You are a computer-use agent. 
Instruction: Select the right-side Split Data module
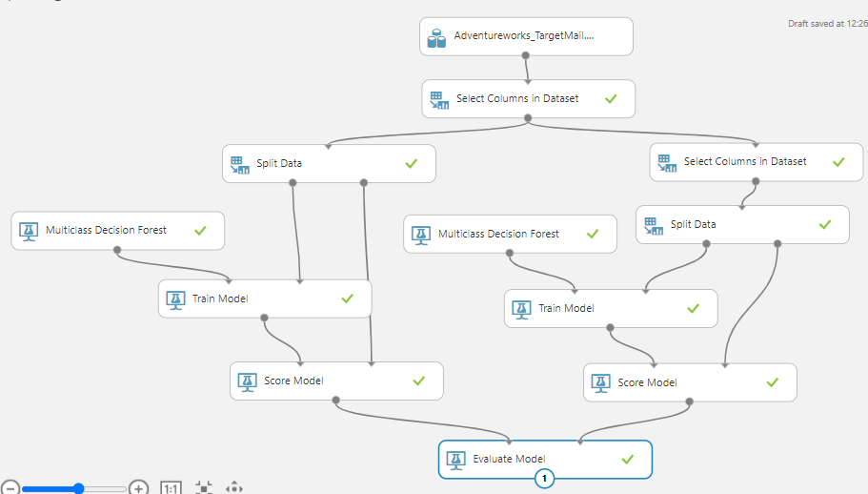[741, 225]
